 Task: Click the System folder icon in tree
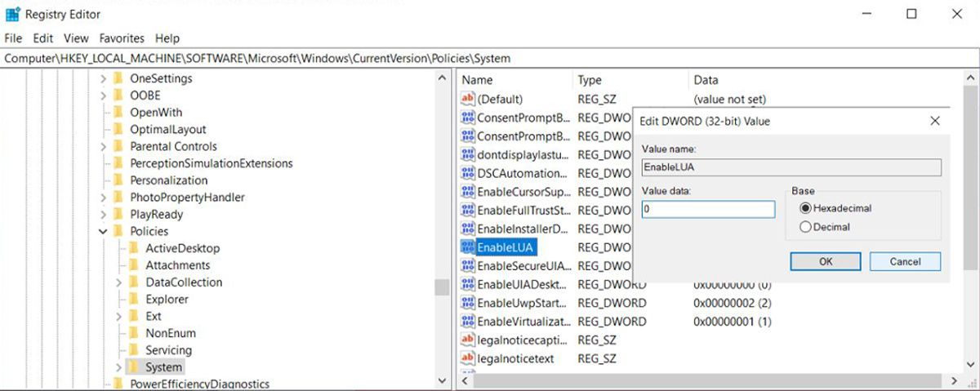133,367
